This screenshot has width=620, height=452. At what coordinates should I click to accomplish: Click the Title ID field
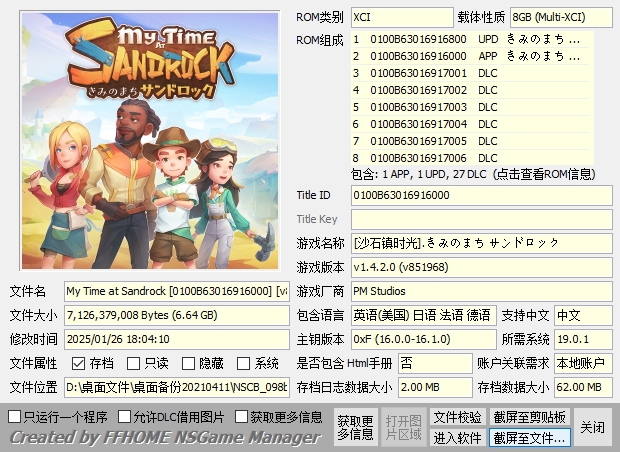coord(481,194)
